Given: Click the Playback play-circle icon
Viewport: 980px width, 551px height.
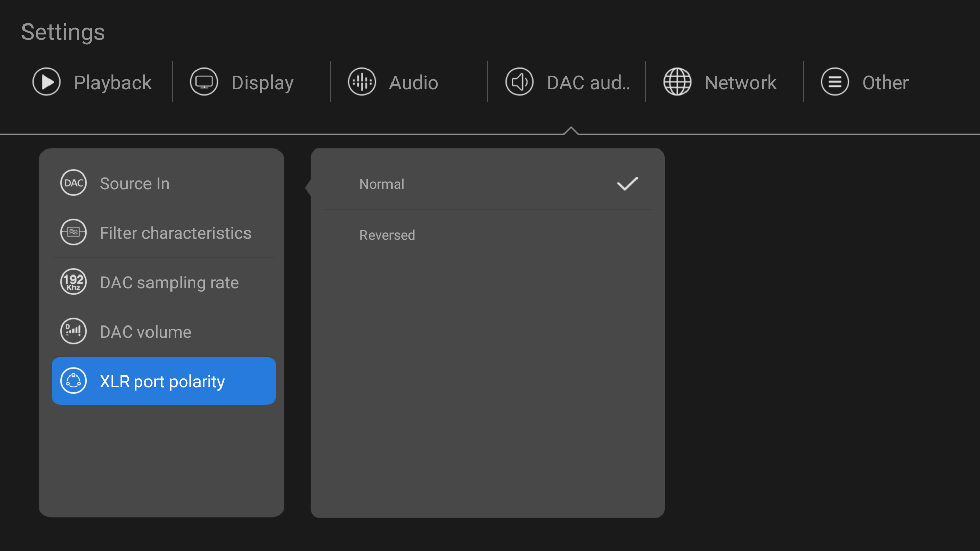Looking at the screenshot, I should click(x=46, y=82).
